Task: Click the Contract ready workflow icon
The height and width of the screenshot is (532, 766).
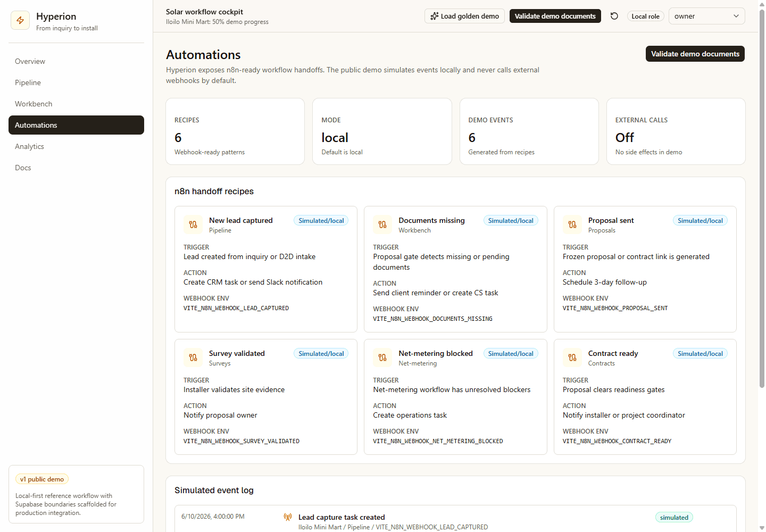Action: tap(572, 358)
